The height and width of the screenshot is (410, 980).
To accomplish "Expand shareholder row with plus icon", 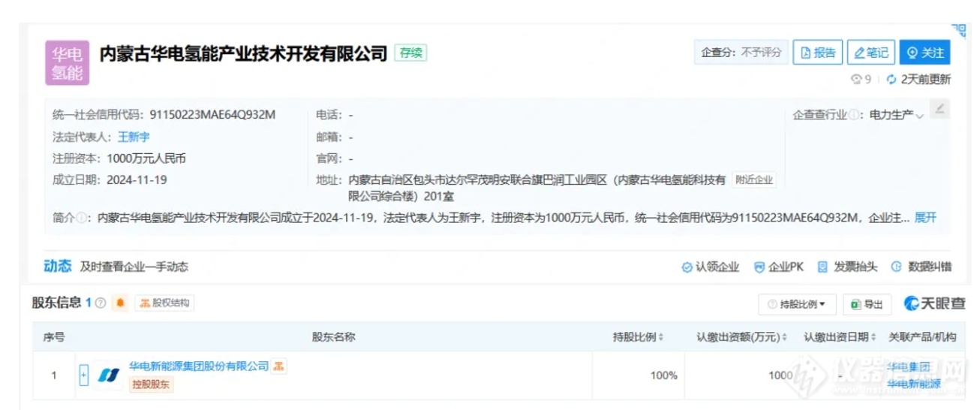I will [84, 375].
